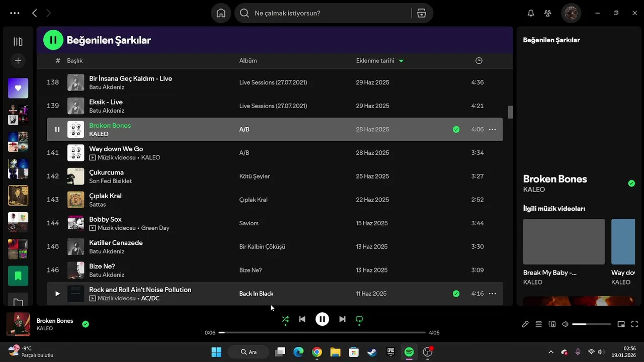
Task: Show hidden tray icons chevron
Action: 551,352
